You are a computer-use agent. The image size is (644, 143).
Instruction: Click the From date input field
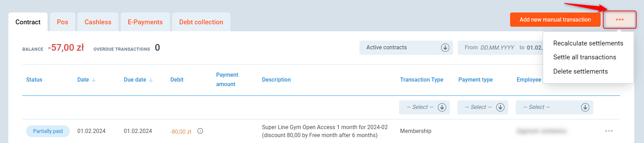coord(497,48)
